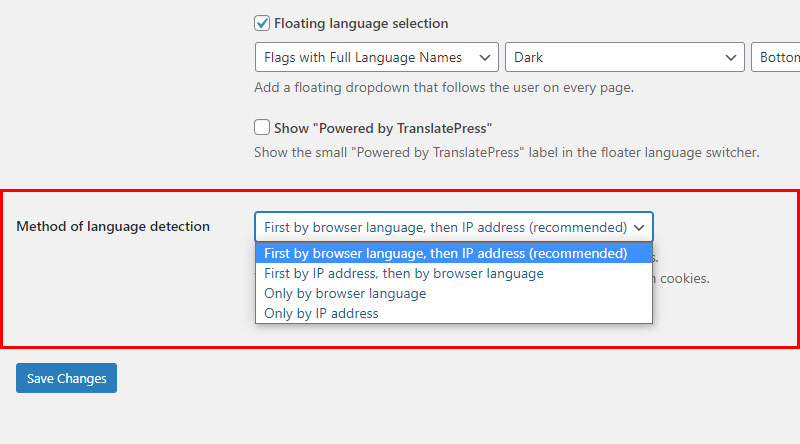800x444 pixels.
Task: Collapse the Method of language detection select box
Action: 454,227
